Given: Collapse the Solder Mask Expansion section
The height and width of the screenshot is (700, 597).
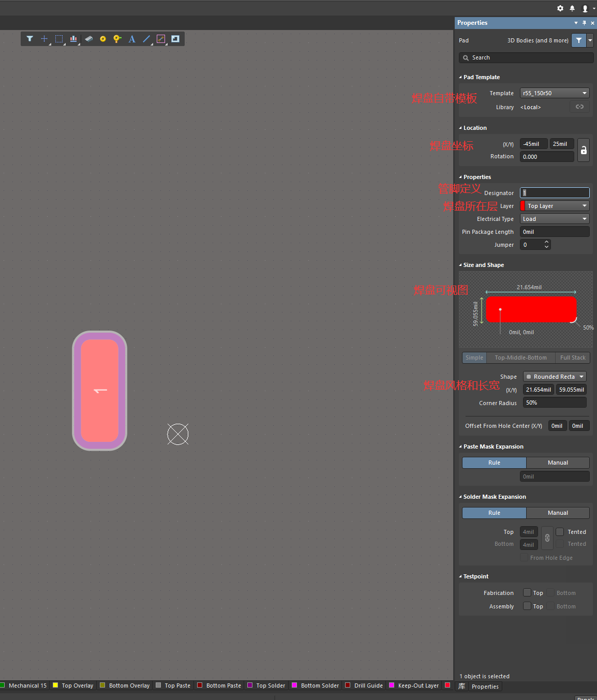Looking at the screenshot, I should coord(460,497).
